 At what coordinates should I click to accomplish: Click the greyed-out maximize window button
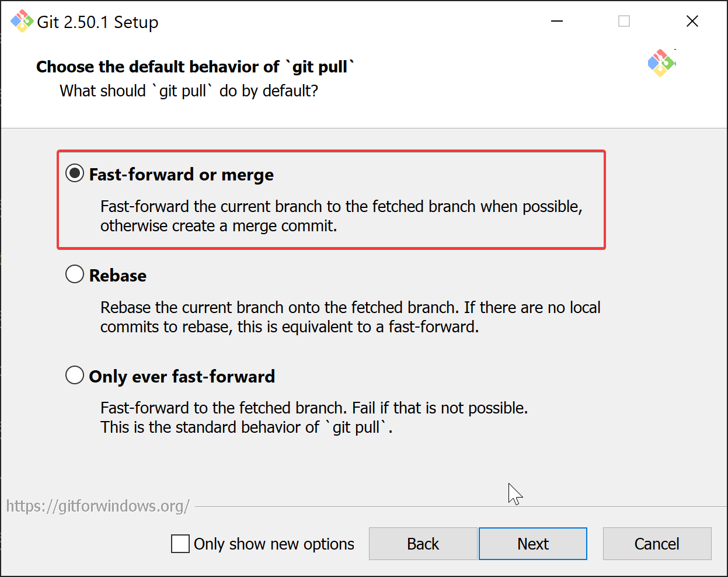click(624, 22)
